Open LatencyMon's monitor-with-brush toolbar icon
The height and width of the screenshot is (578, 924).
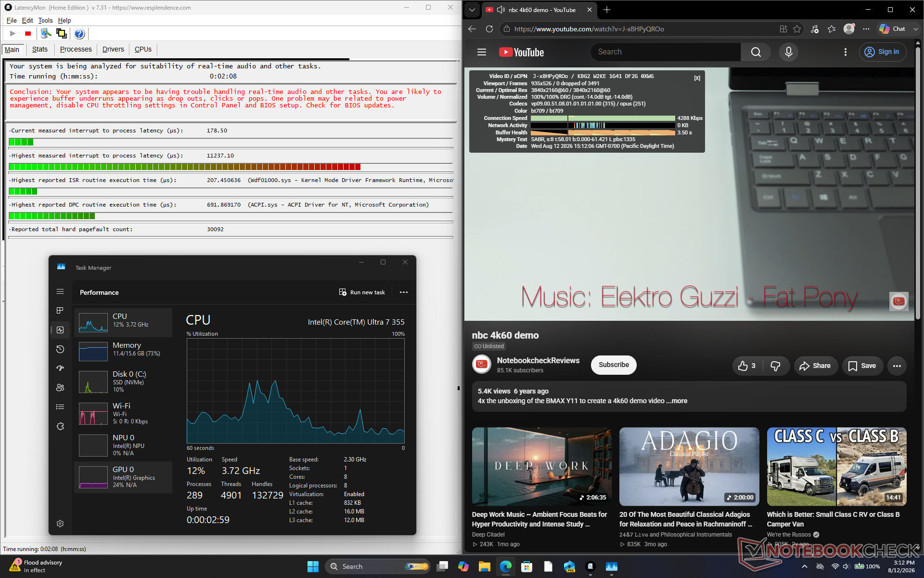pyautogui.click(x=46, y=33)
